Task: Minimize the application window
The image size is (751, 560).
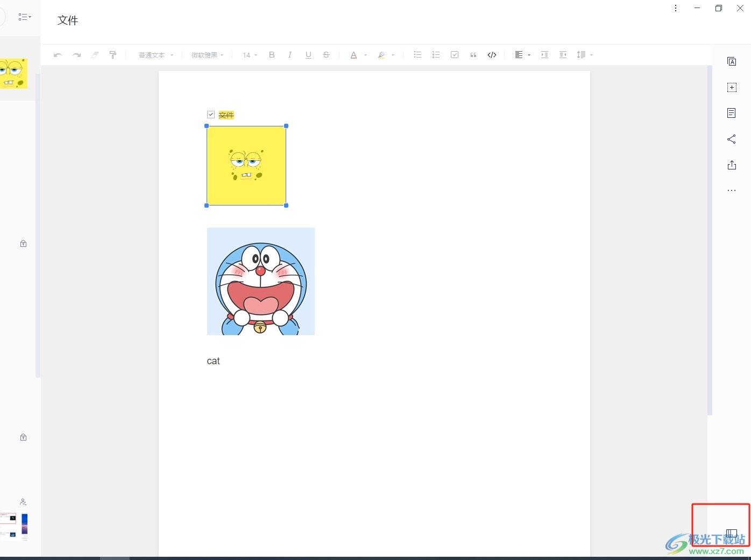Action: [x=697, y=8]
